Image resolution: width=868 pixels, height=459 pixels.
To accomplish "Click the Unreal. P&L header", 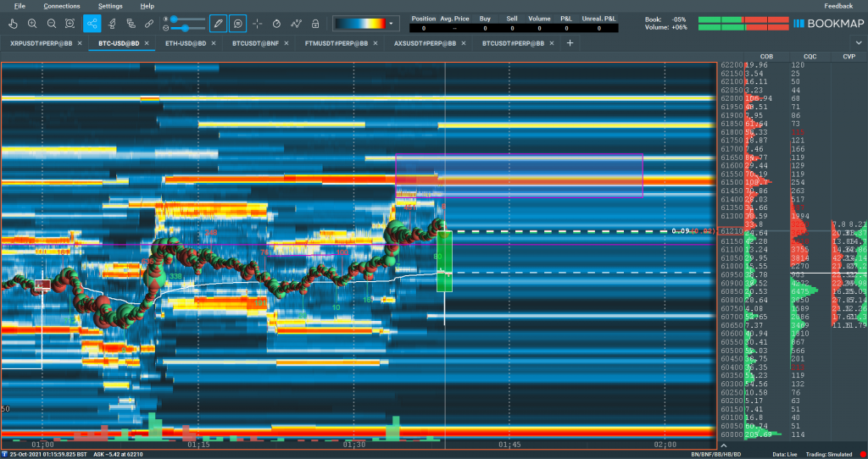I will point(599,19).
